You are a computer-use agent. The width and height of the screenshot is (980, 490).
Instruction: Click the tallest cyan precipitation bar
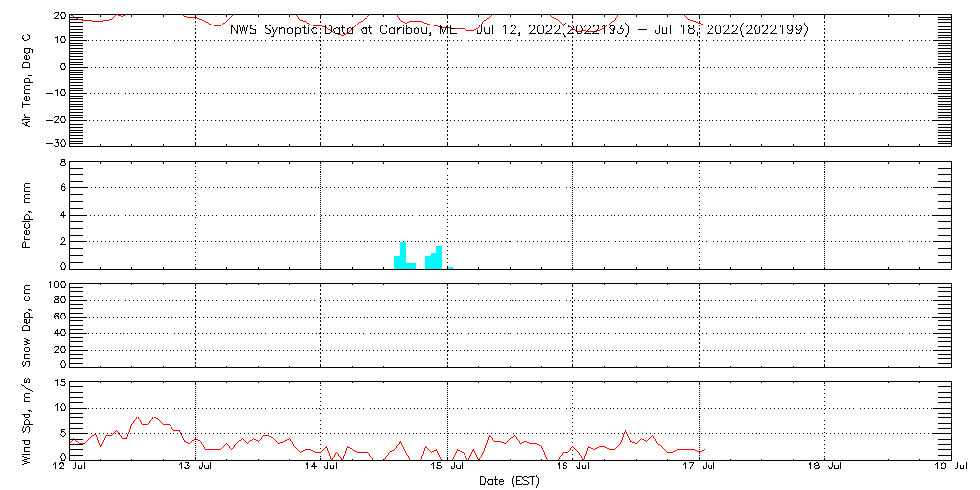[403, 254]
